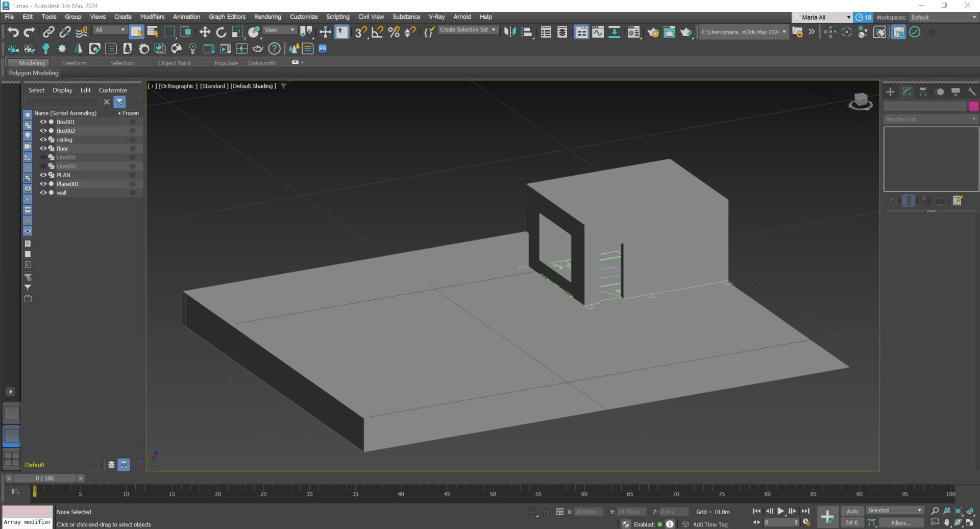The width and height of the screenshot is (980, 529).
Task: Open the Curve Editor icon
Action: pos(598,32)
